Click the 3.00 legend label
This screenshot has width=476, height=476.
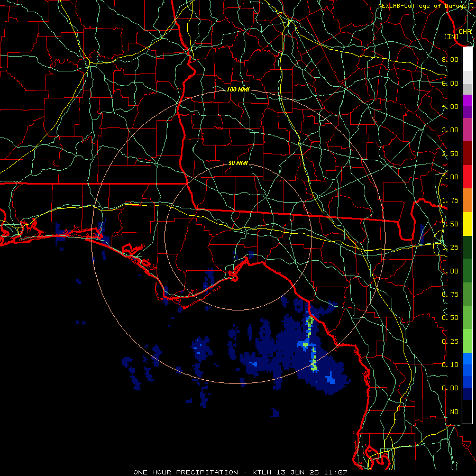[450, 130]
